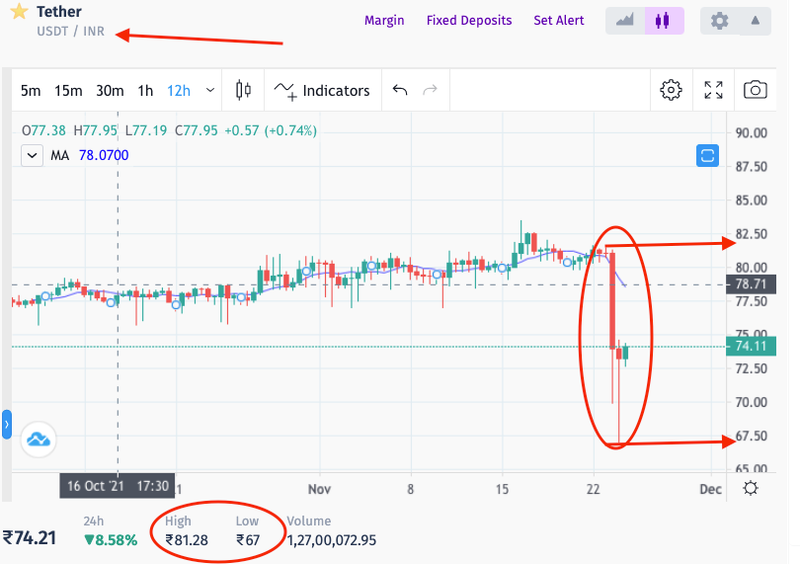Open the Margin link
This screenshot has height=564, width=800.
(384, 20)
